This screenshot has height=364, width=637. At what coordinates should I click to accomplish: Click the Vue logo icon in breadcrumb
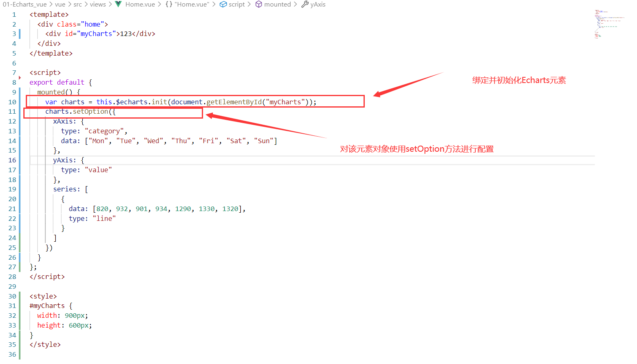point(118,4)
